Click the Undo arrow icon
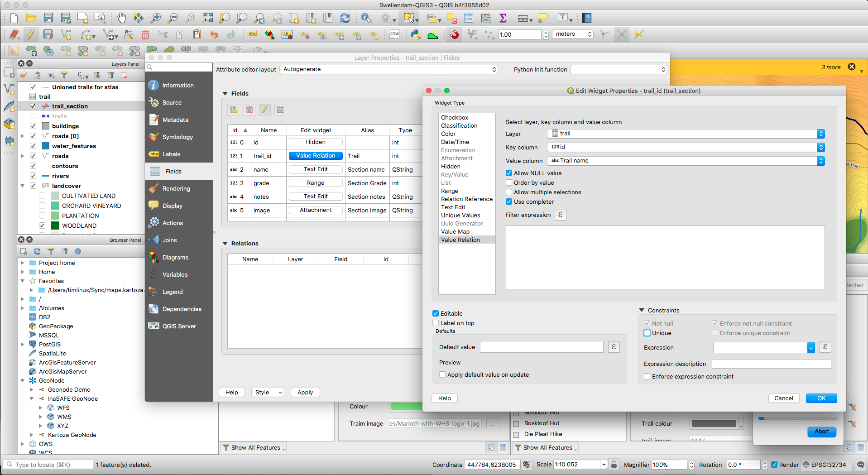This screenshot has width=868, height=475. point(214,34)
